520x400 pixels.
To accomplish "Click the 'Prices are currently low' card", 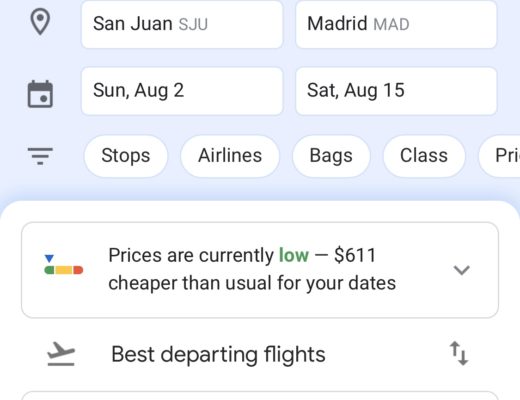I will 260,270.
